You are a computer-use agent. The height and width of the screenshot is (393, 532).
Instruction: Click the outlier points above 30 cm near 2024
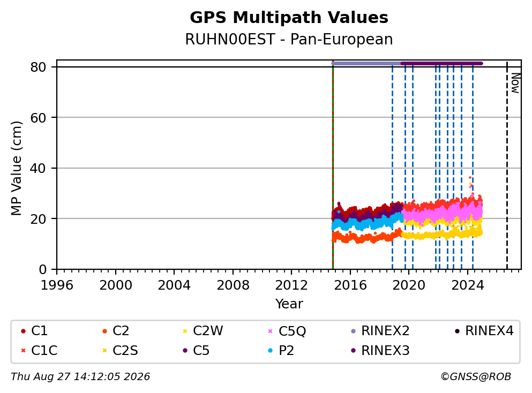(470, 183)
